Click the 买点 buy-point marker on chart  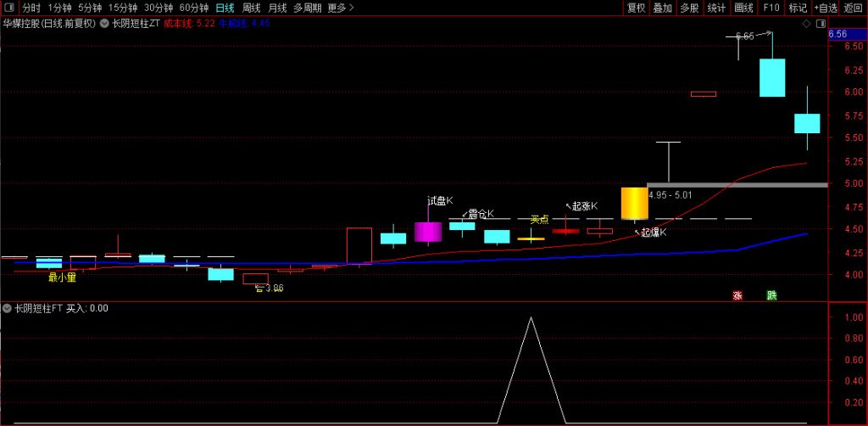tap(539, 219)
